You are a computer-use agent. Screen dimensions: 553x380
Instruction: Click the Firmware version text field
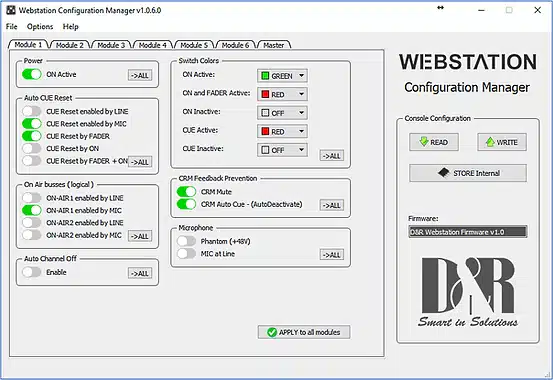(x=468, y=232)
